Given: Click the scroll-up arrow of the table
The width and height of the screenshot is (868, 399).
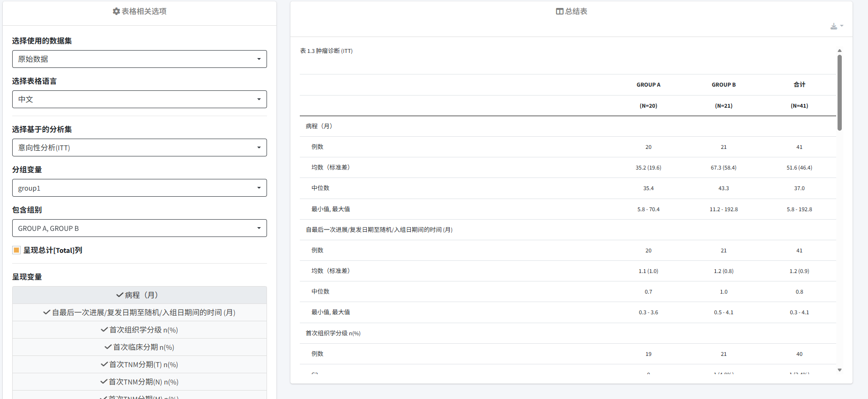Looking at the screenshot, I should coord(839,51).
